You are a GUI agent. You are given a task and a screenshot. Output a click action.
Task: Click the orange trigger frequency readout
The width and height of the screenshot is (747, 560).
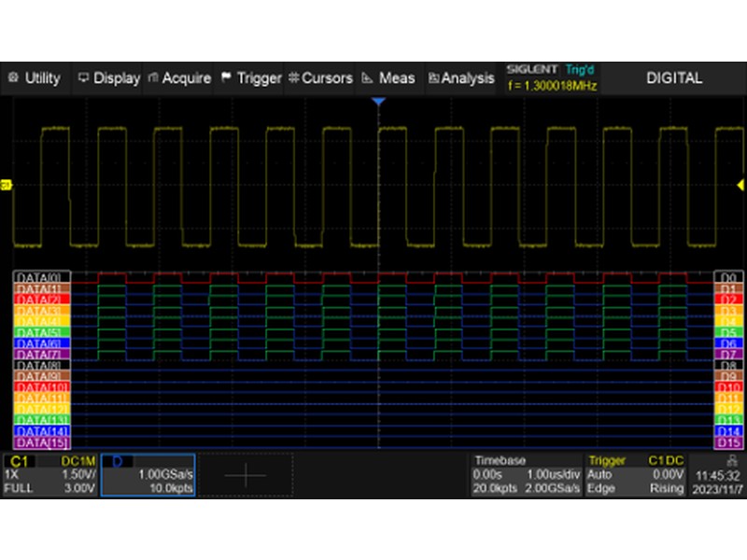click(x=550, y=85)
